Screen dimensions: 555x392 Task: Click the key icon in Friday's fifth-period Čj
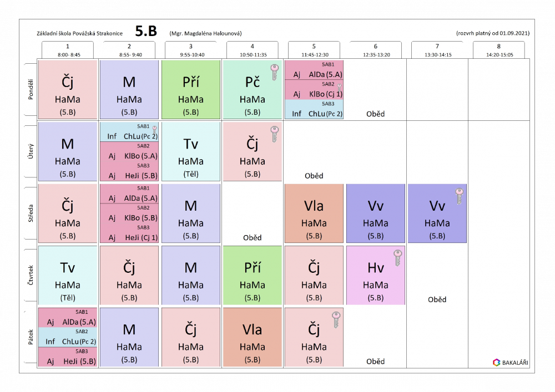tap(336, 319)
